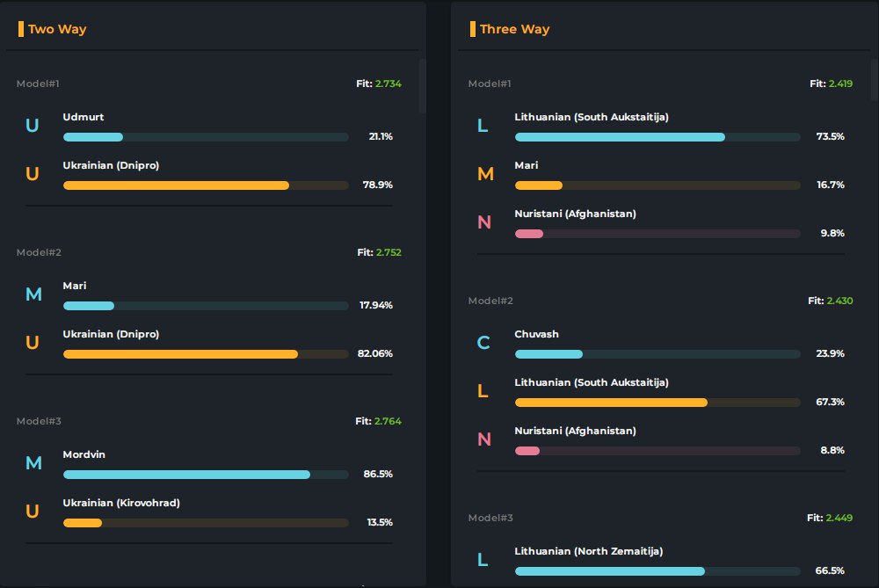This screenshot has height=588, width=879.
Task: Click the Fit 2.734 value in Two Way
Action: coord(388,83)
